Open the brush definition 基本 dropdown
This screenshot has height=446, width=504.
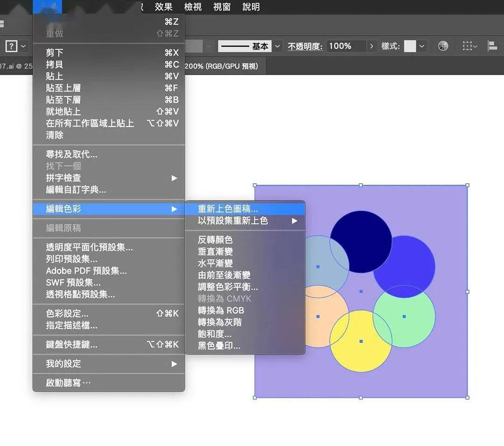(278, 46)
